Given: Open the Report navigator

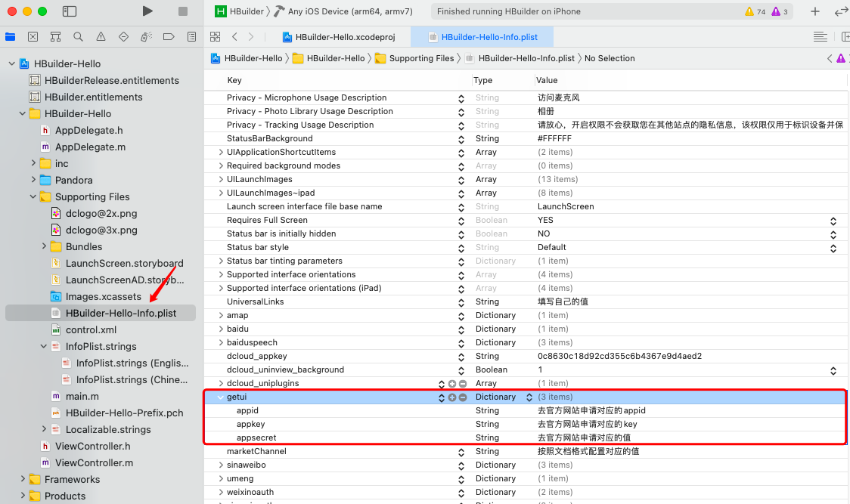Looking at the screenshot, I should point(191,37).
